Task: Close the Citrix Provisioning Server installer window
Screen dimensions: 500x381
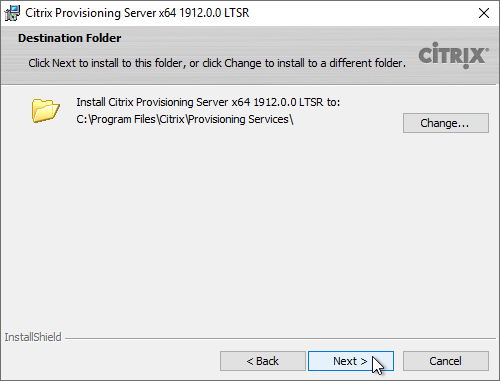Action: click(x=484, y=13)
